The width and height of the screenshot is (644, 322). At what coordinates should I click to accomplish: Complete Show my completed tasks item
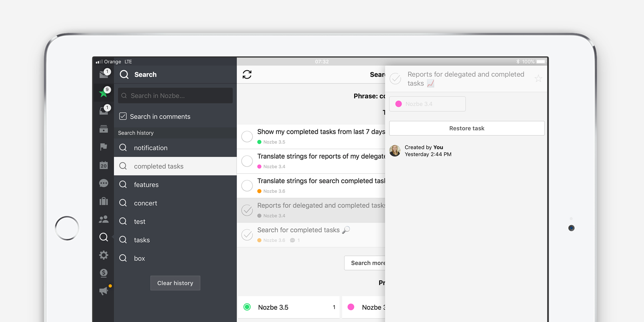(247, 136)
